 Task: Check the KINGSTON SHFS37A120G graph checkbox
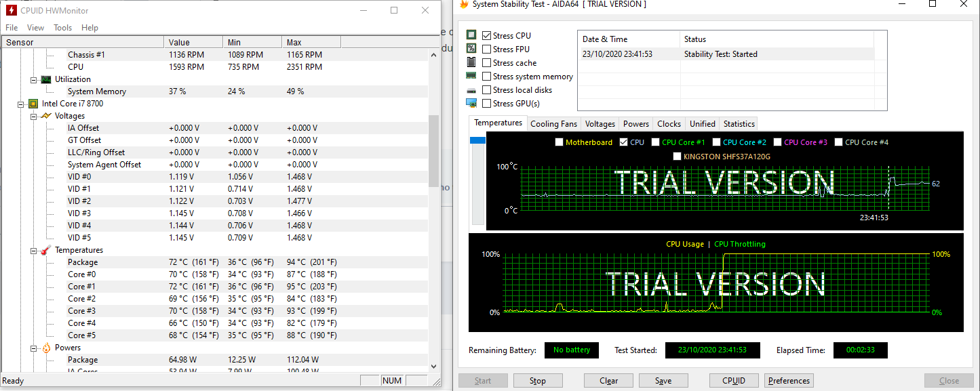tap(677, 157)
